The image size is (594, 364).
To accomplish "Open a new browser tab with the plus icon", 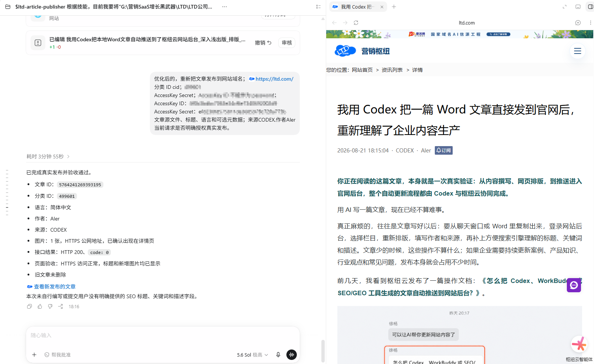I will (x=394, y=7).
